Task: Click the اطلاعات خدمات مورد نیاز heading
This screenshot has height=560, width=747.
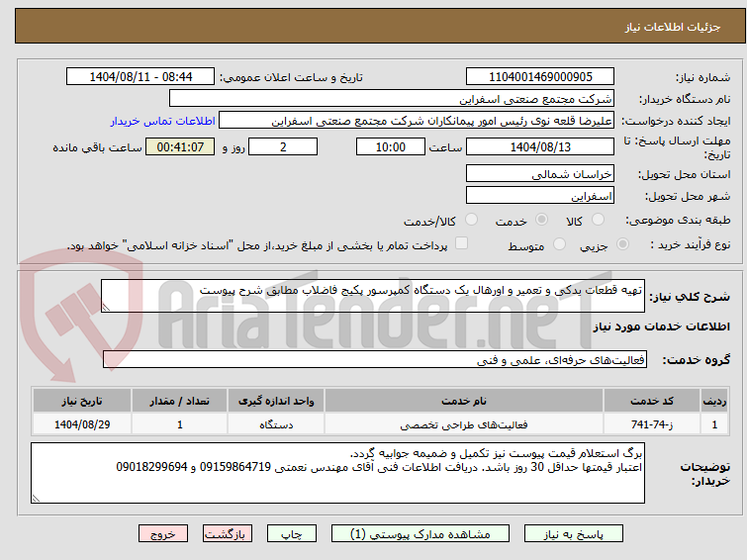Action: (661, 327)
